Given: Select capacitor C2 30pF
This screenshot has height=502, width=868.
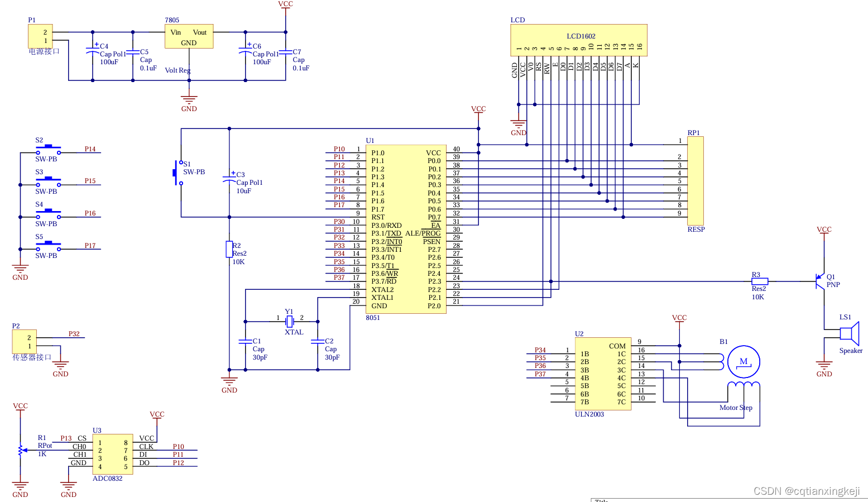Looking at the screenshot, I should click(x=318, y=341).
